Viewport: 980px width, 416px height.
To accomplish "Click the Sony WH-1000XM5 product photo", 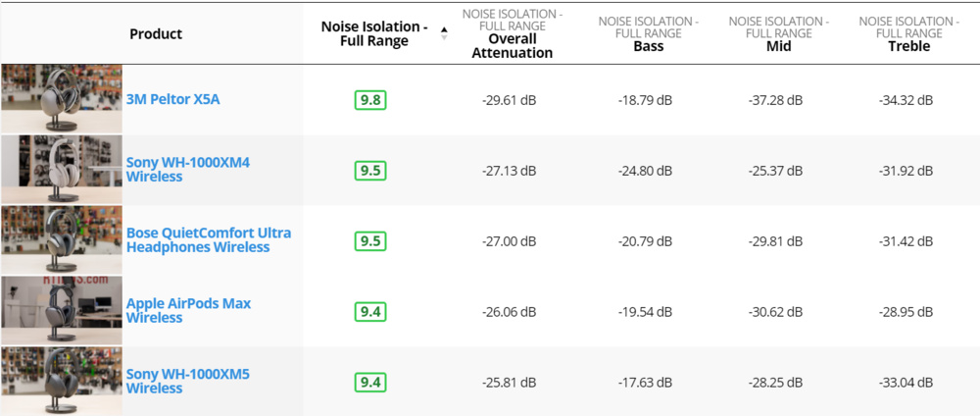I will click(62, 382).
